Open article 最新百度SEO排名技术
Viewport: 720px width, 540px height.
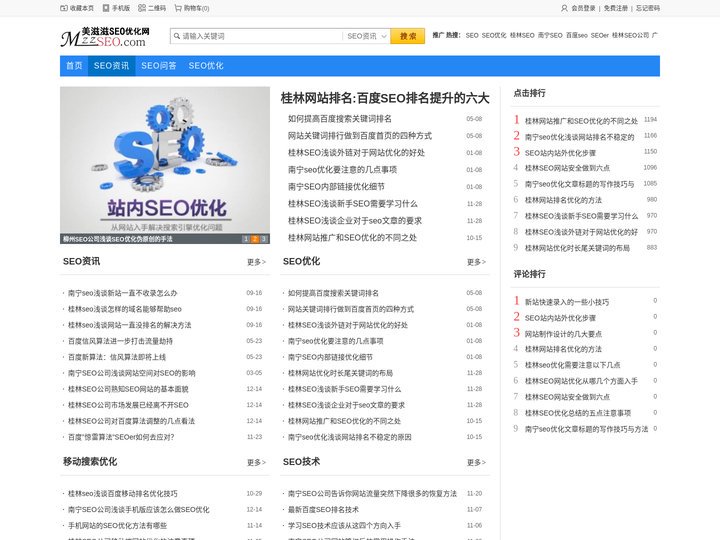(x=323, y=510)
